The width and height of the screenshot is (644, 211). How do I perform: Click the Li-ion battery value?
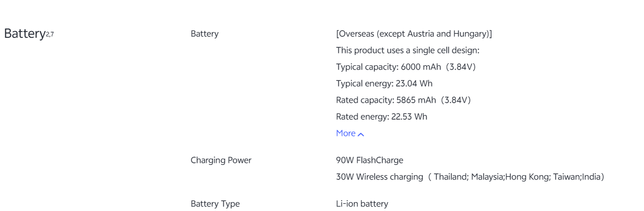point(362,204)
